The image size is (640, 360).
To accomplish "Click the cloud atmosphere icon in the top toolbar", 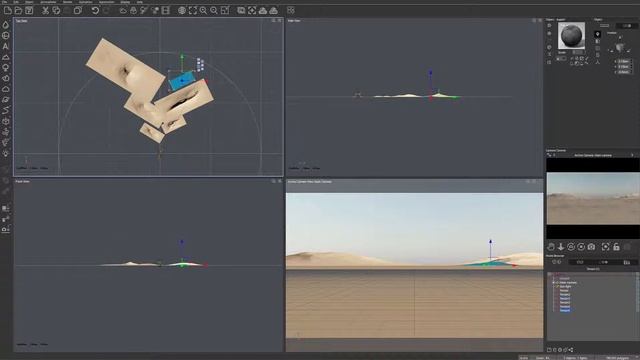I will tap(123, 11).
